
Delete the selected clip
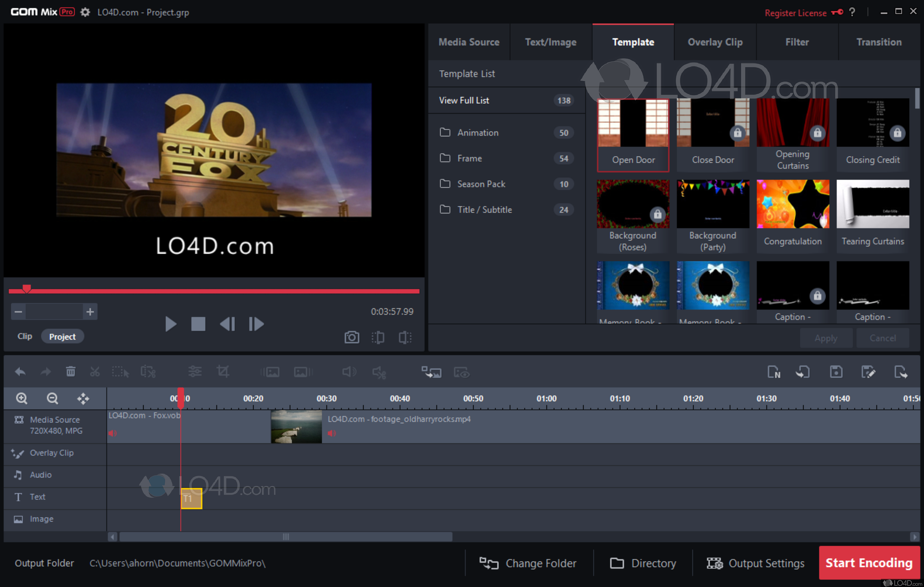pos(70,372)
